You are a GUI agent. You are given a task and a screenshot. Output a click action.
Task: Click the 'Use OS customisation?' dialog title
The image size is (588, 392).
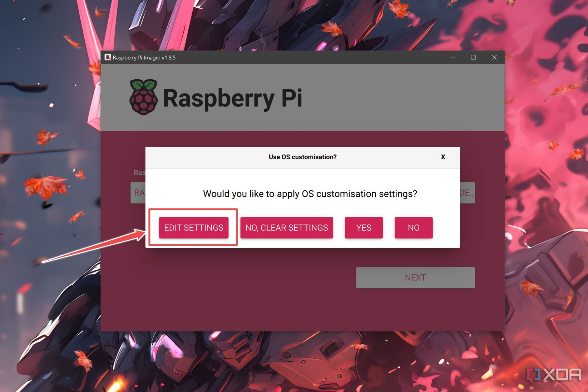click(302, 157)
